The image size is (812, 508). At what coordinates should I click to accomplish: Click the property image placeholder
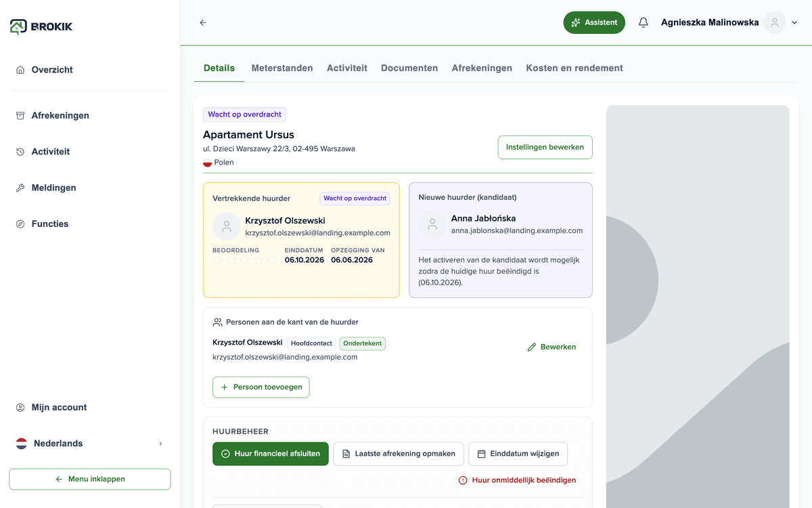coord(698,306)
